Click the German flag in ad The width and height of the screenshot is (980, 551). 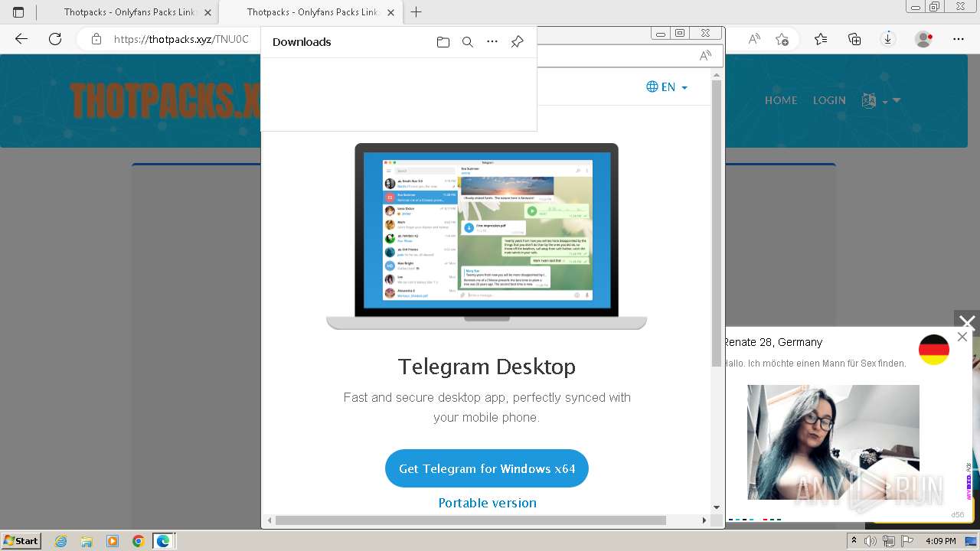[x=934, y=350]
